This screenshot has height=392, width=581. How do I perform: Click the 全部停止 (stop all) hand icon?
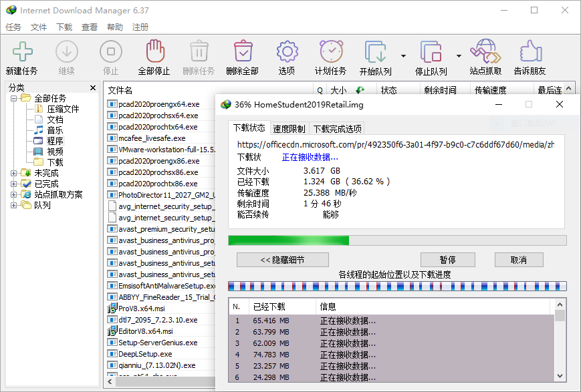[x=154, y=53]
